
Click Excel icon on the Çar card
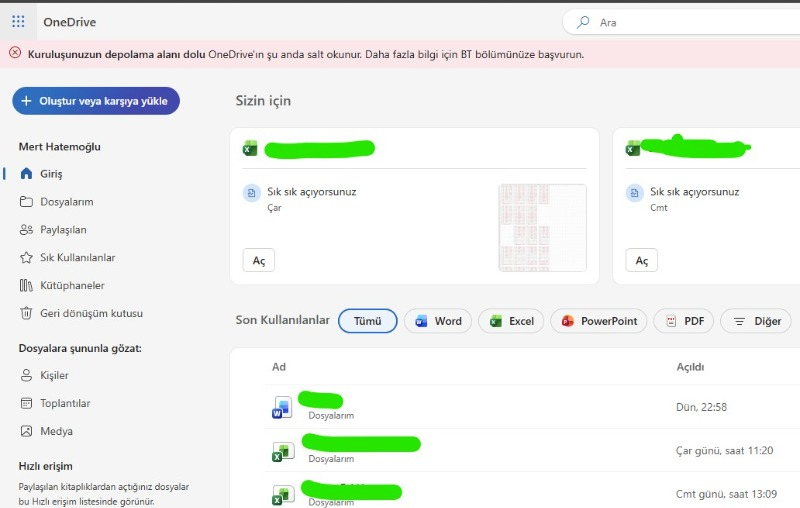click(250, 148)
